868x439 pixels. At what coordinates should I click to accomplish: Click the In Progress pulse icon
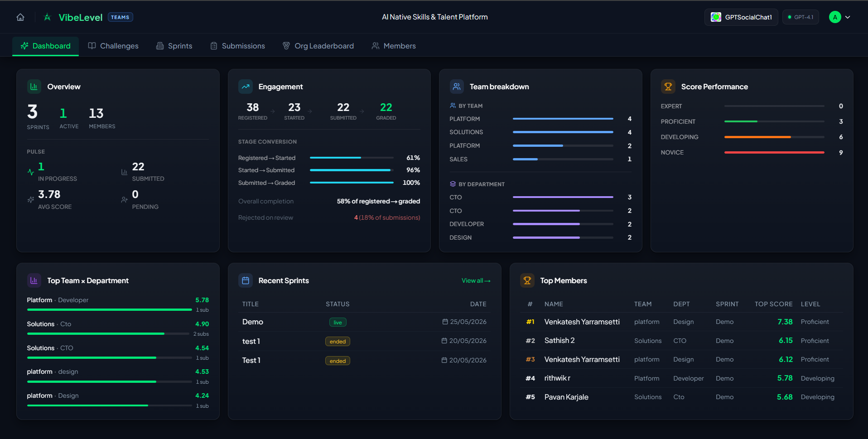coord(31,172)
